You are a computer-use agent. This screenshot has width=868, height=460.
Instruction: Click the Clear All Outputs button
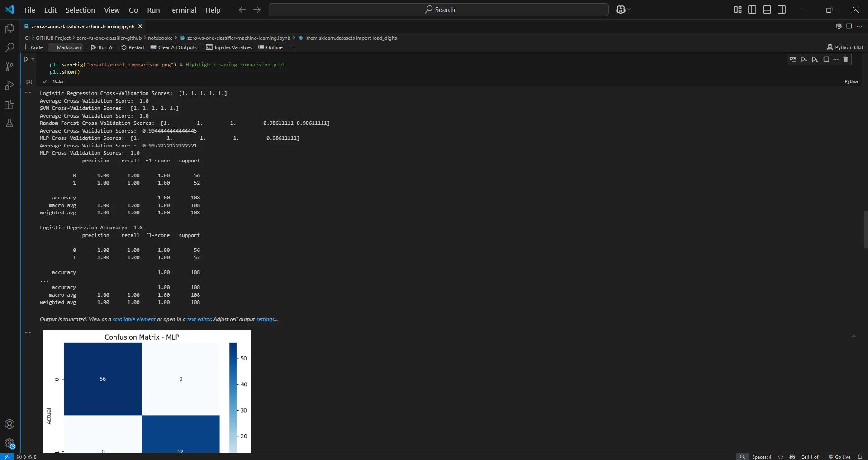coord(174,47)
